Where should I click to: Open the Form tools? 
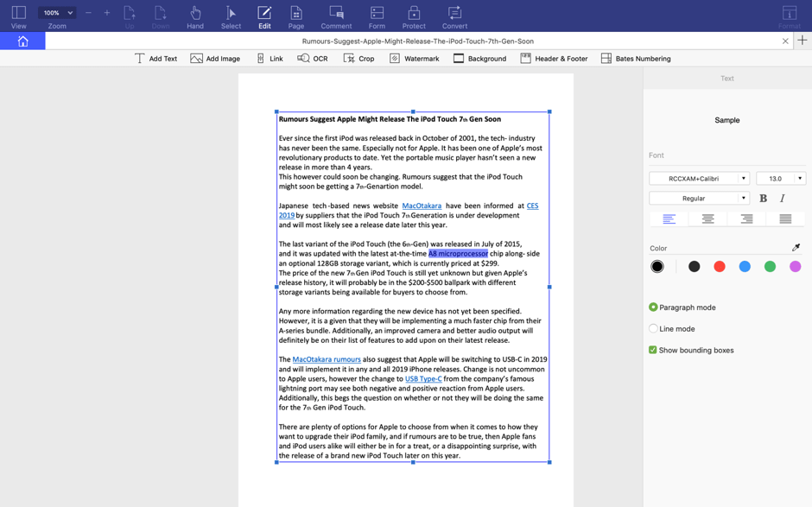point(377,16)
